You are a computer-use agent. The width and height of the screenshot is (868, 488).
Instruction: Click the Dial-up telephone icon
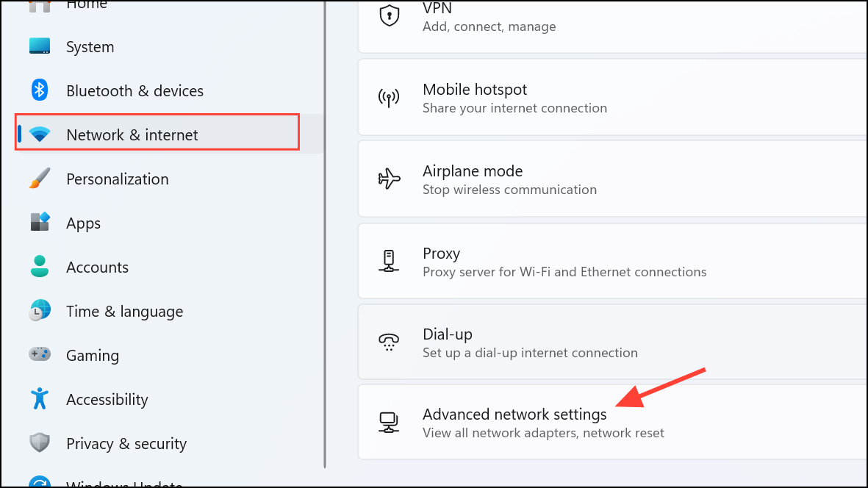389,341
